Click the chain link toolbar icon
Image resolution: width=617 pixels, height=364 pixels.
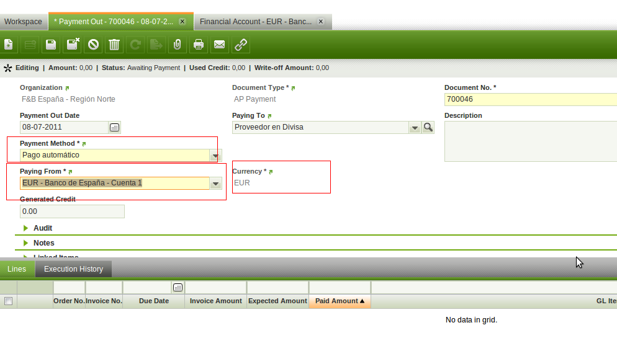(x=241, y=45)
